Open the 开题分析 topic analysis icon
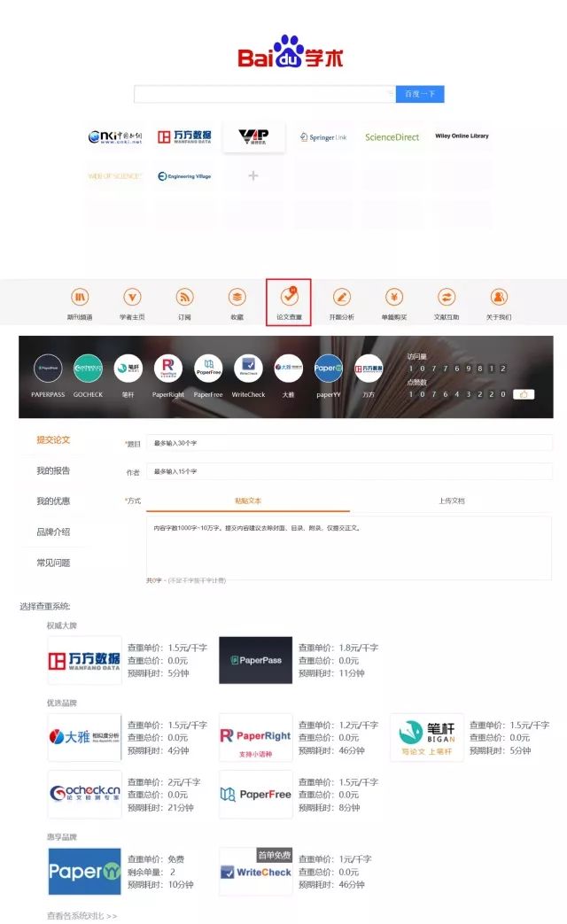This screenshot has height=924, width=567. (342, 297)
